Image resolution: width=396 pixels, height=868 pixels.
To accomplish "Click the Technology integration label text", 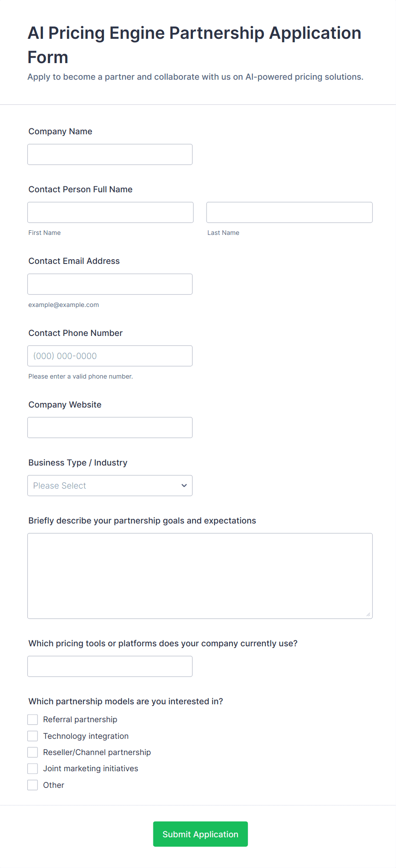I will click(86, 736).
